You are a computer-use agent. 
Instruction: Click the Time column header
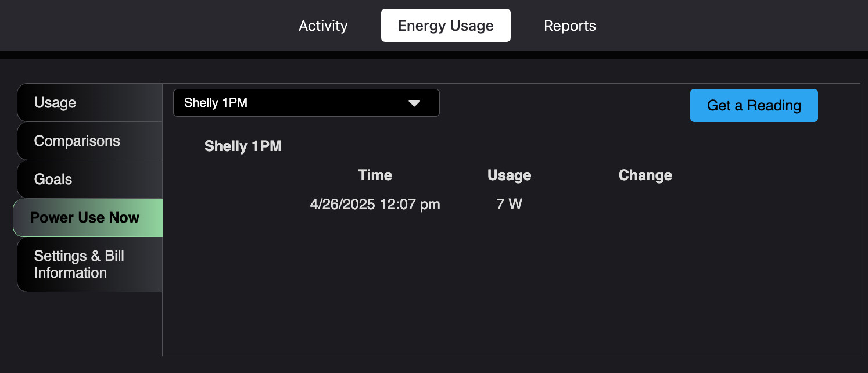click(375, 175)
